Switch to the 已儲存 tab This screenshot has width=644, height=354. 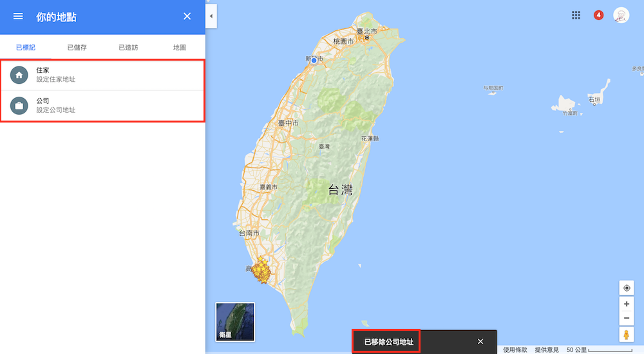[x=77, y=47]
